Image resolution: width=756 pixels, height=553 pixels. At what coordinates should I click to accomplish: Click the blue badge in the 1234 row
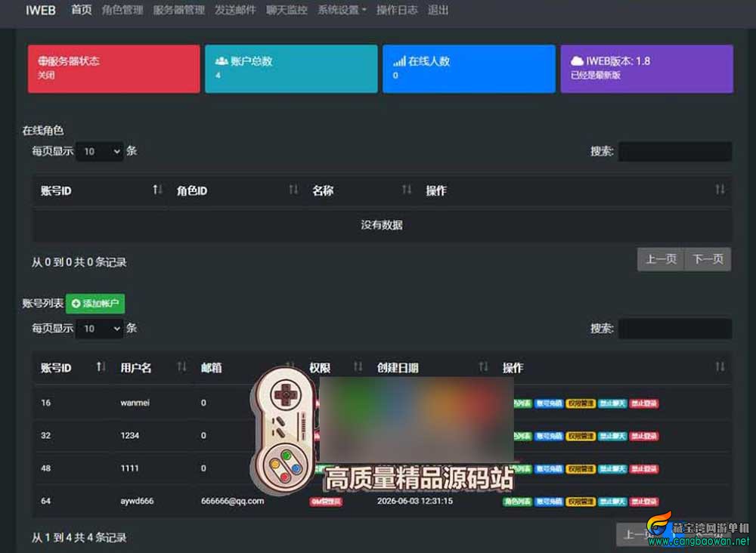click(549, 437)
